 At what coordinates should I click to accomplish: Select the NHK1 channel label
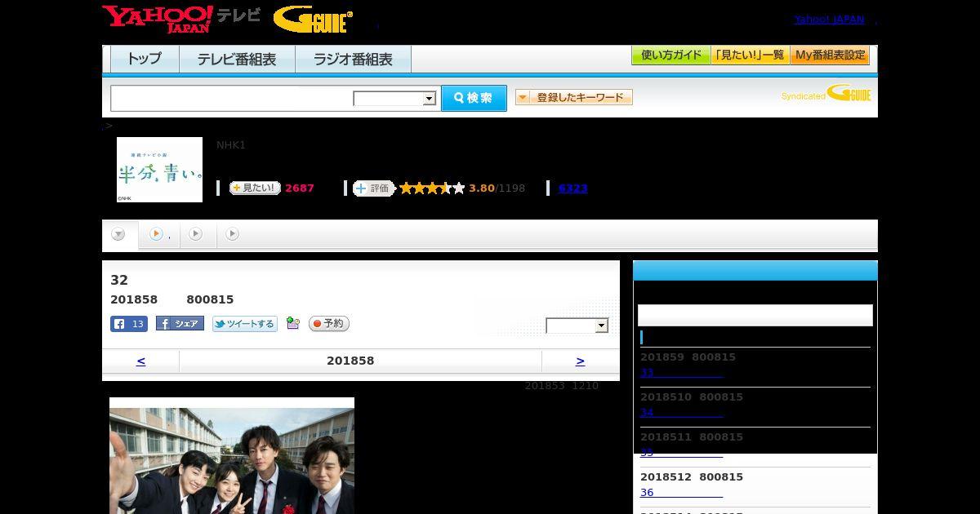click(x=231, y=145)
